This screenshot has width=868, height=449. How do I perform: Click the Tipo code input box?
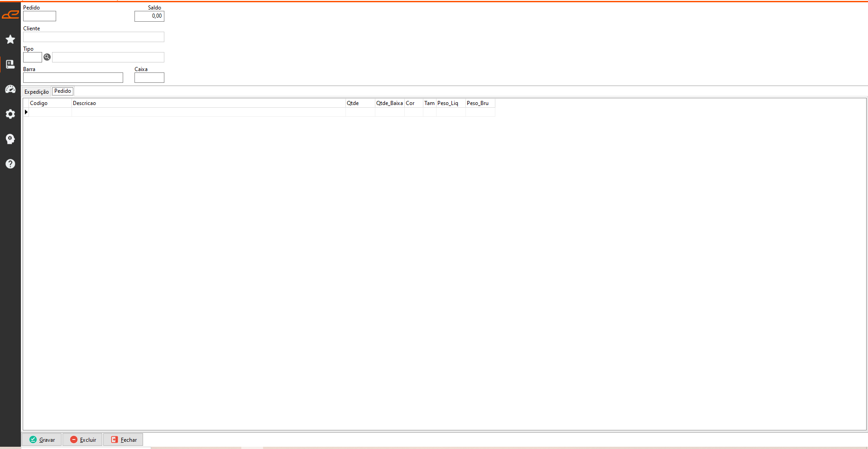pyautogui.click(x=32, y=57)
